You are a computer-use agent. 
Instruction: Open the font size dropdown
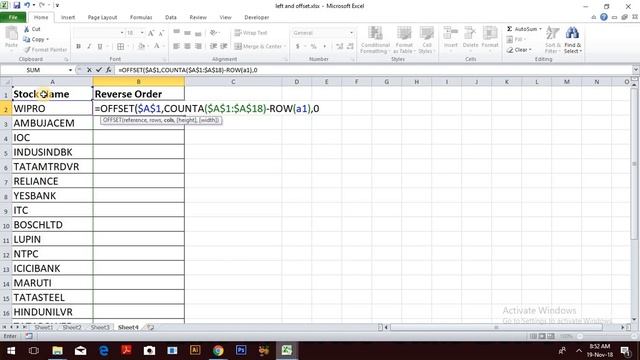[x=142, y=33]
